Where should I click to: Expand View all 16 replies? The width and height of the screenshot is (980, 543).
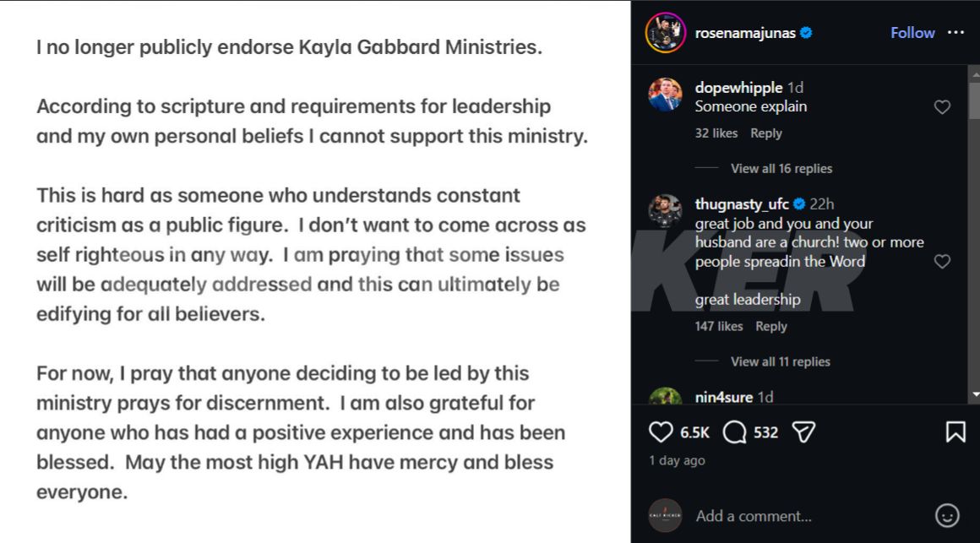click(x=781, y=168)
